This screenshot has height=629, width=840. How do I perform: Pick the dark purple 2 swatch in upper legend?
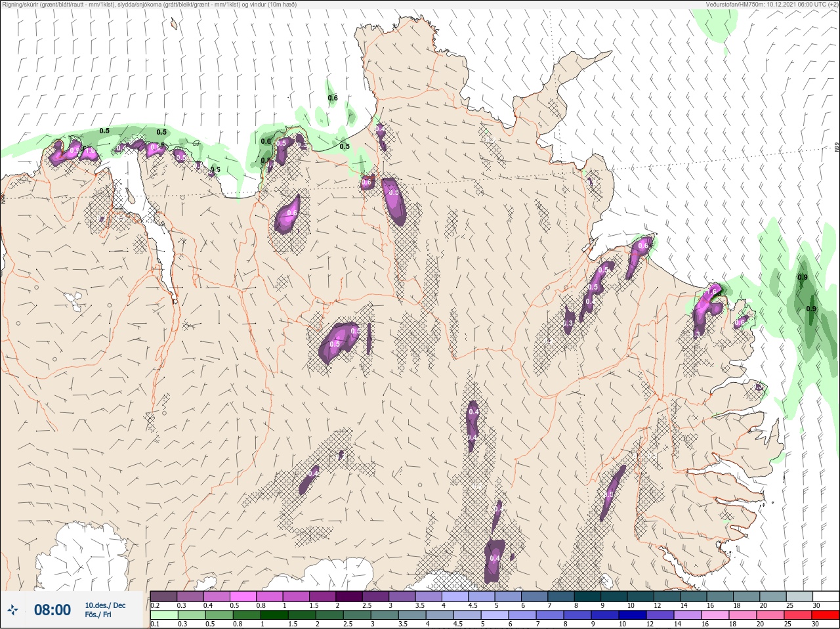click(x=350, y=596)
